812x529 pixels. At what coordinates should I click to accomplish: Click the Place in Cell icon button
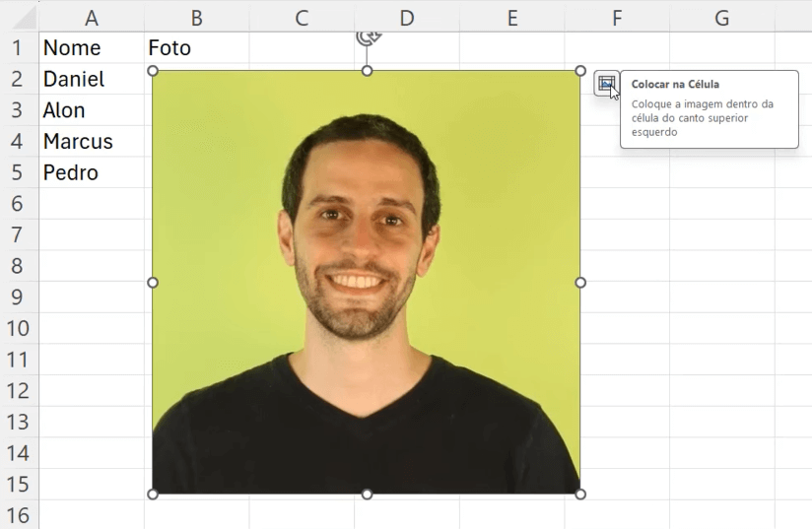click(x=606, y=84)
